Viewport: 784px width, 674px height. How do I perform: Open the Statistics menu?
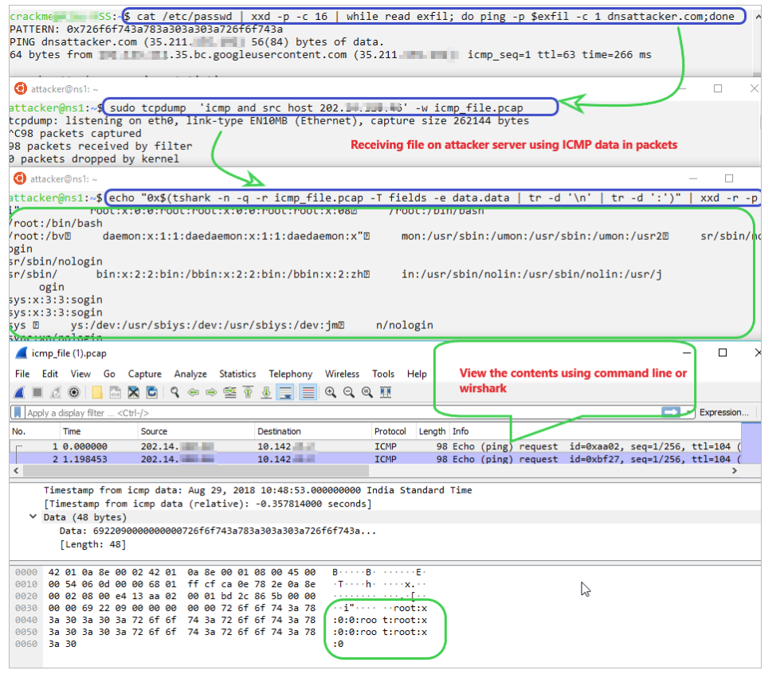pos(237,374)
